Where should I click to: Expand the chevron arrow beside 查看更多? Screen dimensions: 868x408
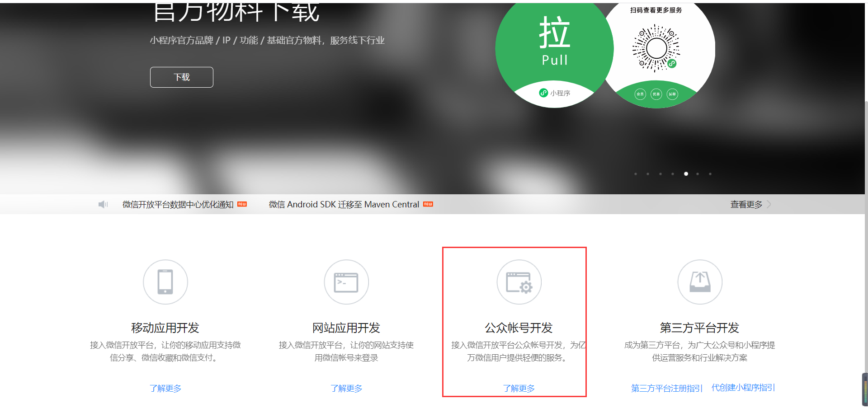coord(769,204)
